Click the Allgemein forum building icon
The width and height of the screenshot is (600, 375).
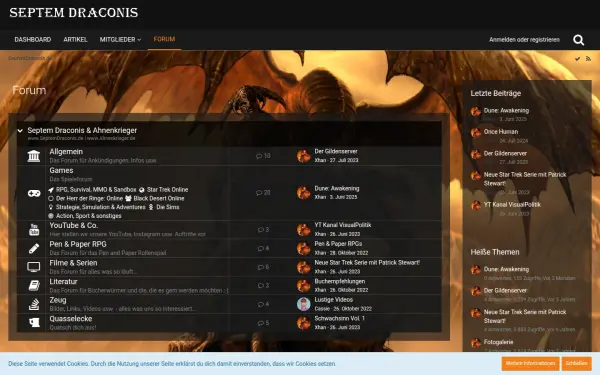coord(34,156)
